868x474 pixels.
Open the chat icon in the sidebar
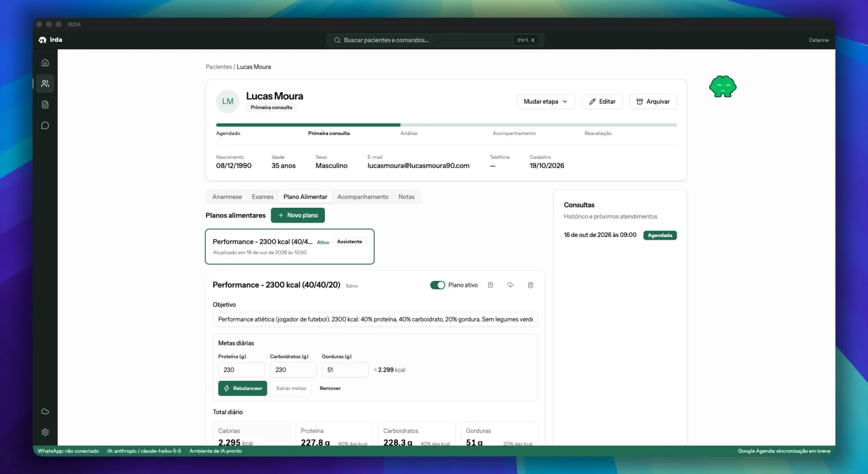pos(45,126)
